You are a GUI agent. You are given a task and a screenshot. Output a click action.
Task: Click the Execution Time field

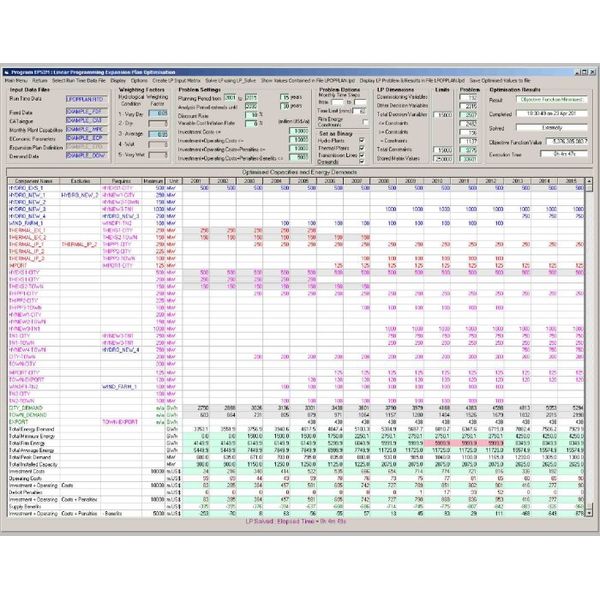[564, 154]
